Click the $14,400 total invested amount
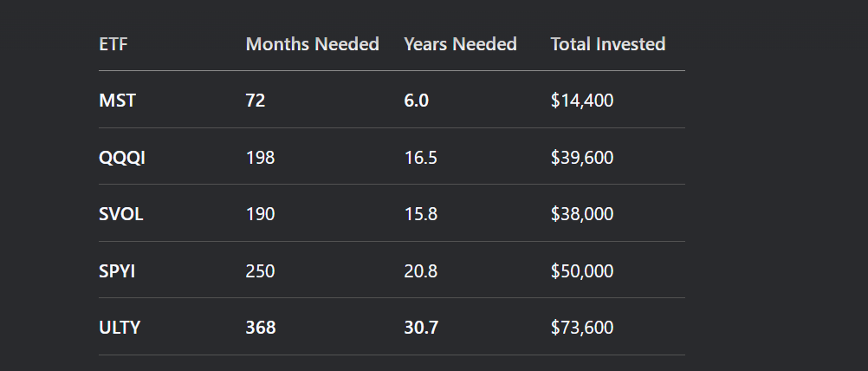This screenshot has height=371, width=868. coord(582,101)
